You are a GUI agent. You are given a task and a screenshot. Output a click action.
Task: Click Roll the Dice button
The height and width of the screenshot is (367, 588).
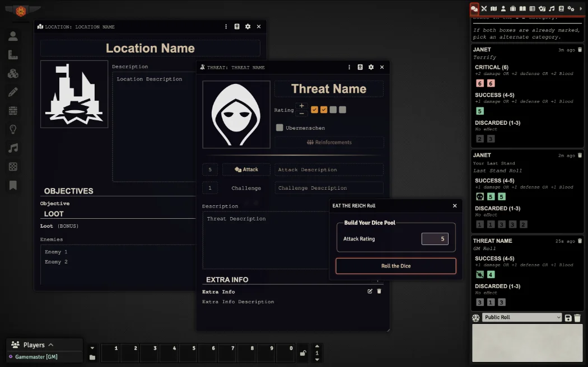(396, 266)
